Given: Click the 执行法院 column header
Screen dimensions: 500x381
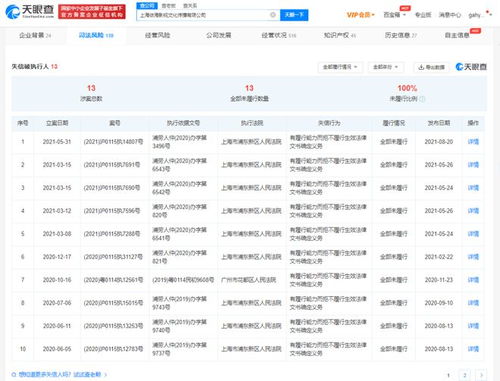Looking at the screenshot, I should click(252, 123).
